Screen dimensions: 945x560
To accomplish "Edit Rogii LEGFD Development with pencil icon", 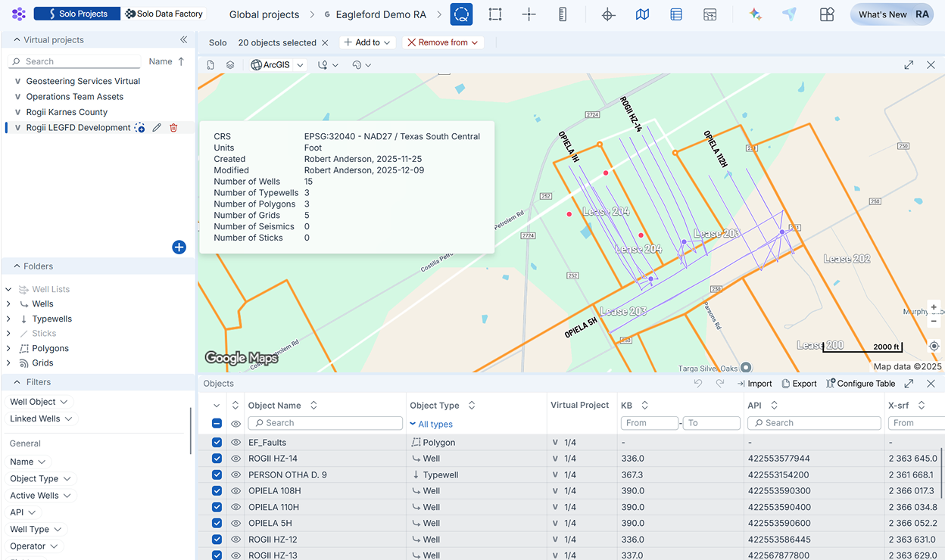I will pos(157,128).
